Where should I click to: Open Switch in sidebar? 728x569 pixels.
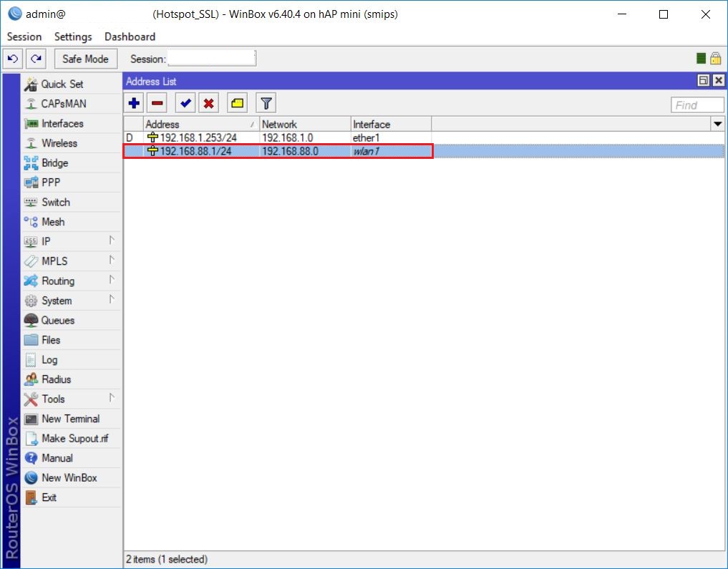pos(72,202)
